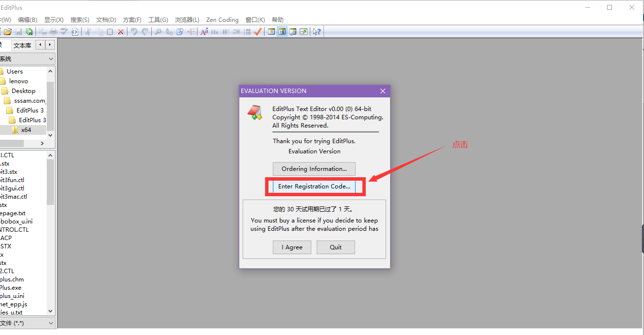Select the sssam.com folder
The height and width of the screenshot is (335, 644).
coord(30,101)
